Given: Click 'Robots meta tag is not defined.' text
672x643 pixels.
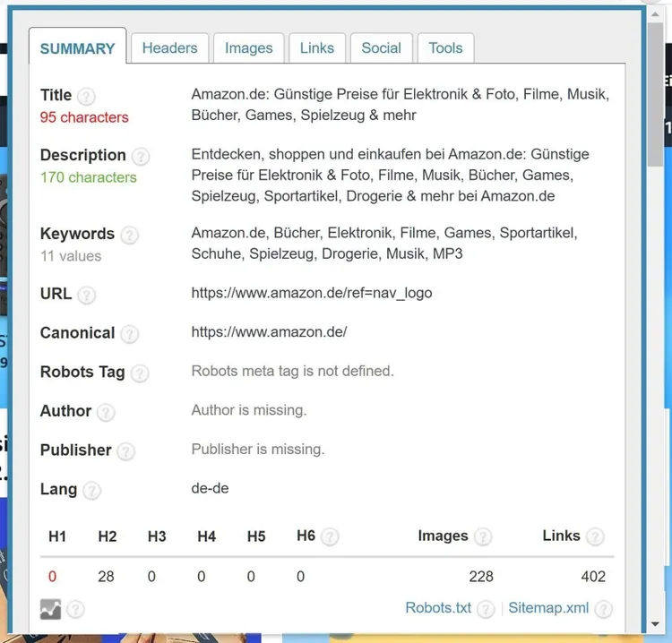Looking at the screenshot, I should (292, 371).
